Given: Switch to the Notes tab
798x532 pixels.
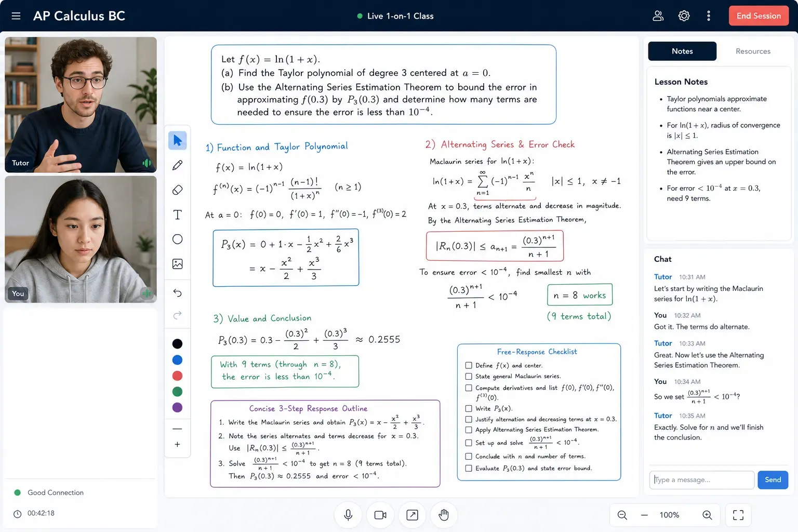Looking at the screenshot, I should [x=682, y=51].
